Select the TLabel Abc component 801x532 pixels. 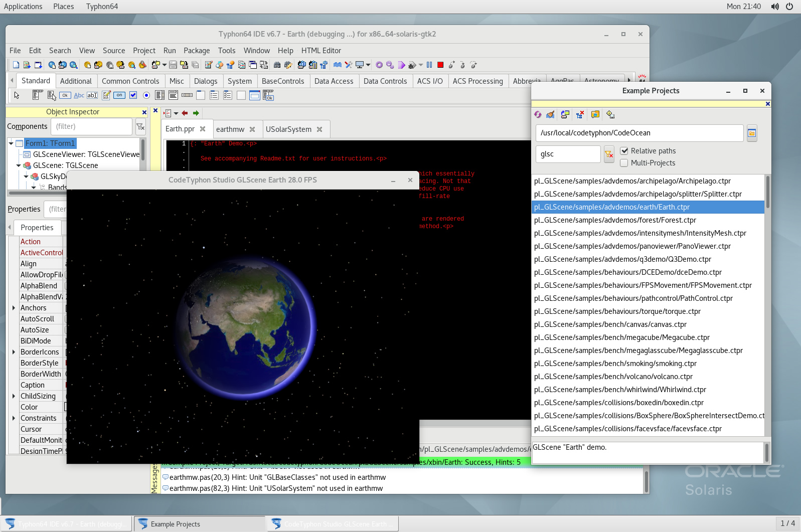(79, 95)
